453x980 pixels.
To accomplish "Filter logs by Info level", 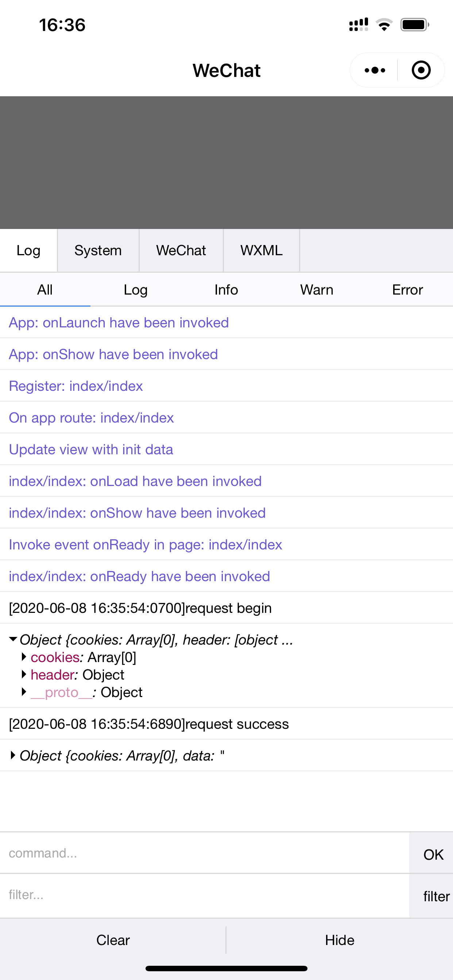I will 226,290.
